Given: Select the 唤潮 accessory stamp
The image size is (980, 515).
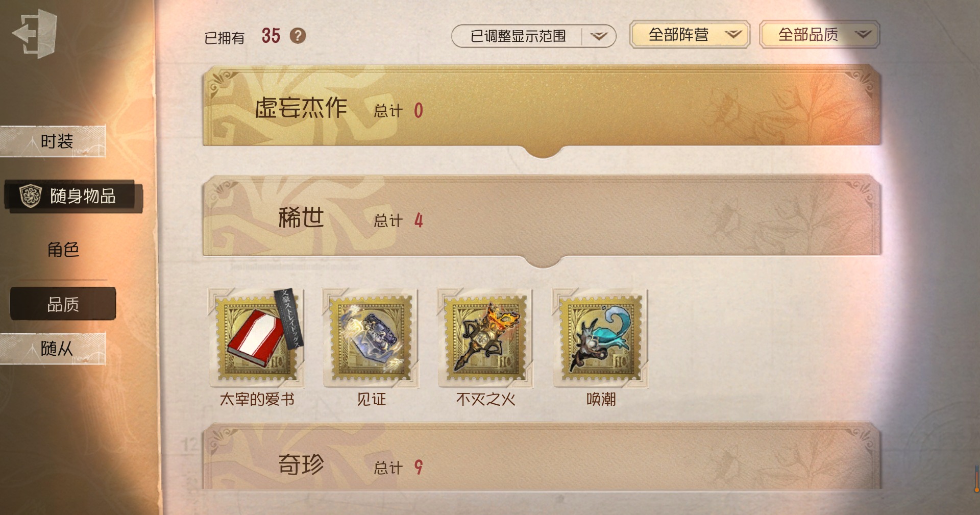Looking at the screenshot, I should click(600, 338).
